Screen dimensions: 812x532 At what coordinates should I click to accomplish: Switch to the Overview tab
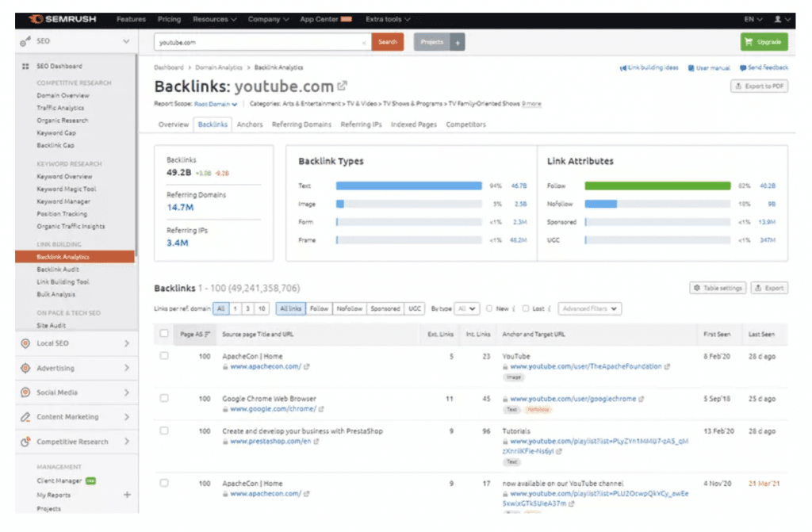(174, 124)
